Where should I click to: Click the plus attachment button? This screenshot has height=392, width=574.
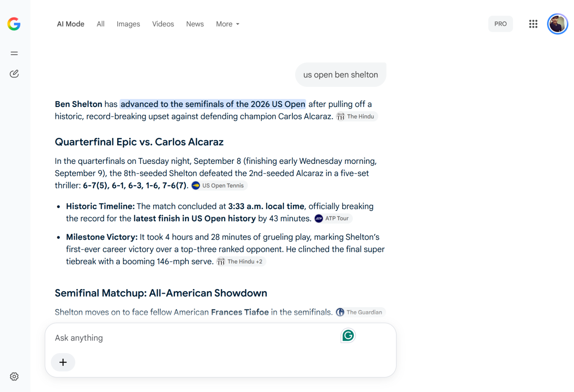click(x=63, y=362)
